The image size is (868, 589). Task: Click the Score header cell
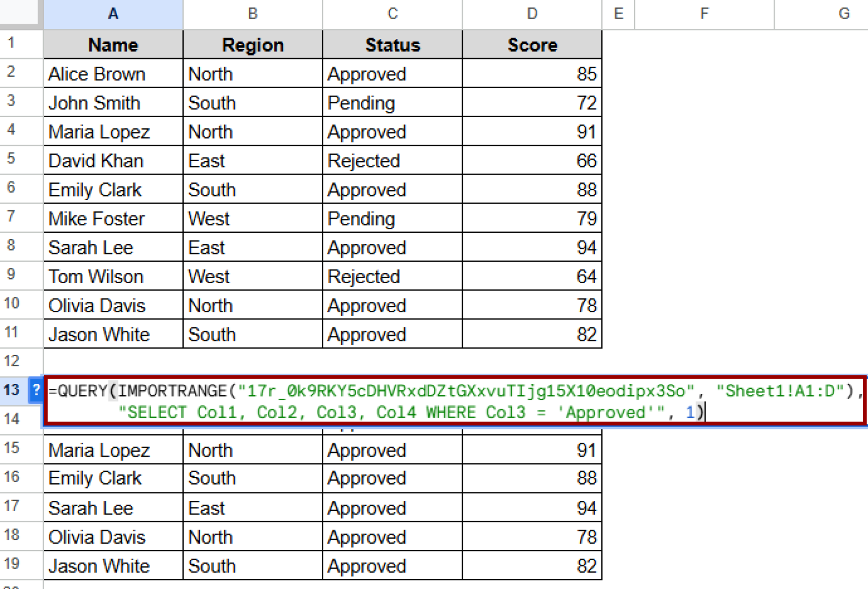532,45
